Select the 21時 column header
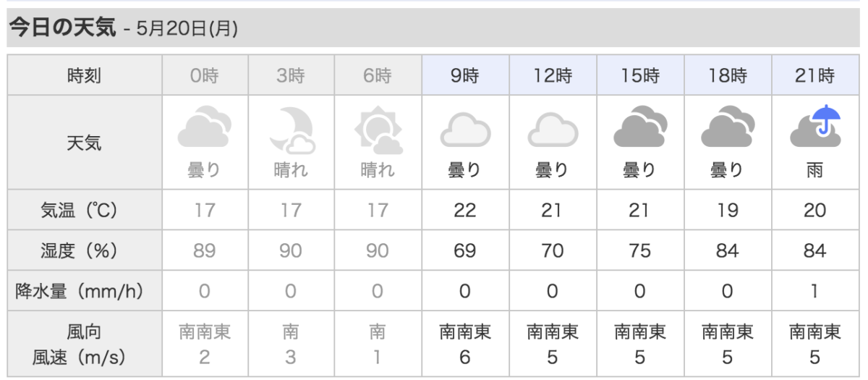 pyautogui.click(x=815, y=75)
